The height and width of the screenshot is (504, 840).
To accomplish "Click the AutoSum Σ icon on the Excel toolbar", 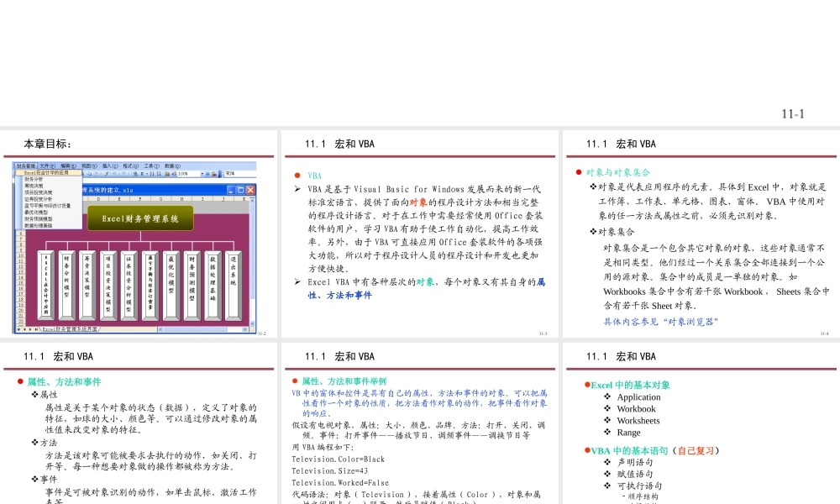I will click(x=141, y=173).
